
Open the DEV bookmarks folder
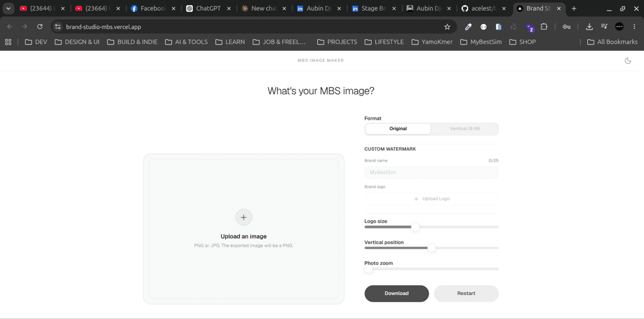click(36, 42)
